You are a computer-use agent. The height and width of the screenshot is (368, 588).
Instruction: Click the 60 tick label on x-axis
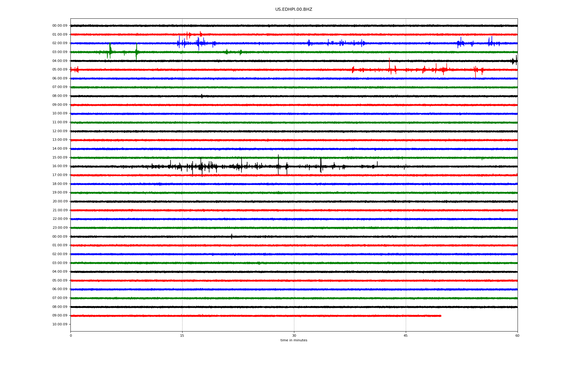[517, 335]
